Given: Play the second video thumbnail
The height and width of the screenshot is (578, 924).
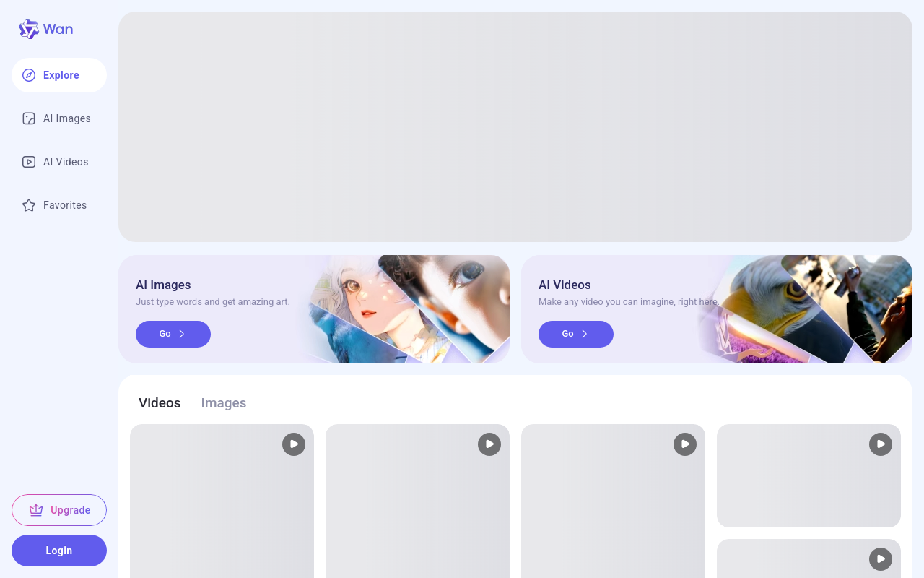Looking at the screenshot, I should click(x=489, y=444).
